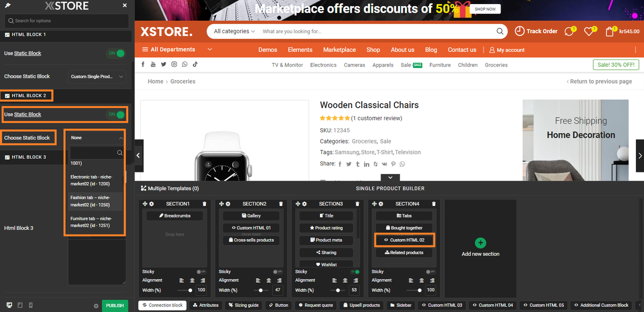Open publish settings gear icon

[x=96, y=306]
